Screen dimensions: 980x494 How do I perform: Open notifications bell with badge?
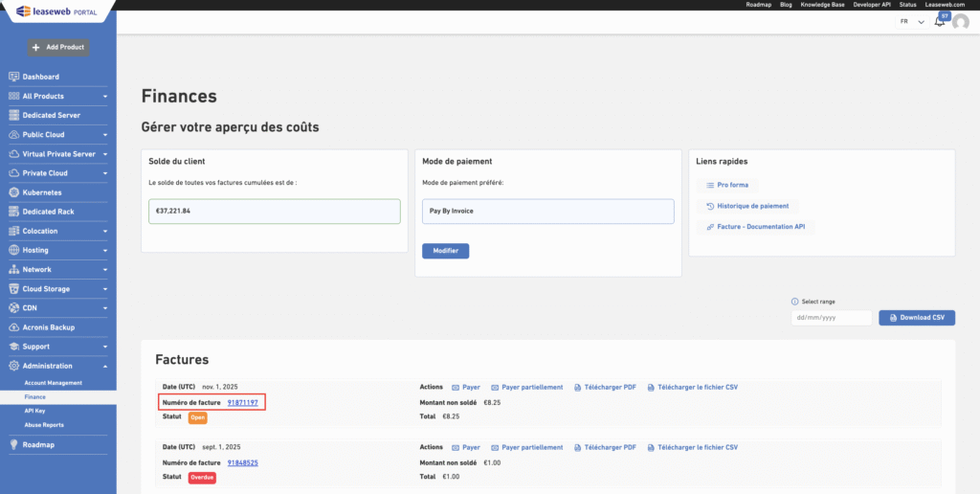(x=940, y=21)
